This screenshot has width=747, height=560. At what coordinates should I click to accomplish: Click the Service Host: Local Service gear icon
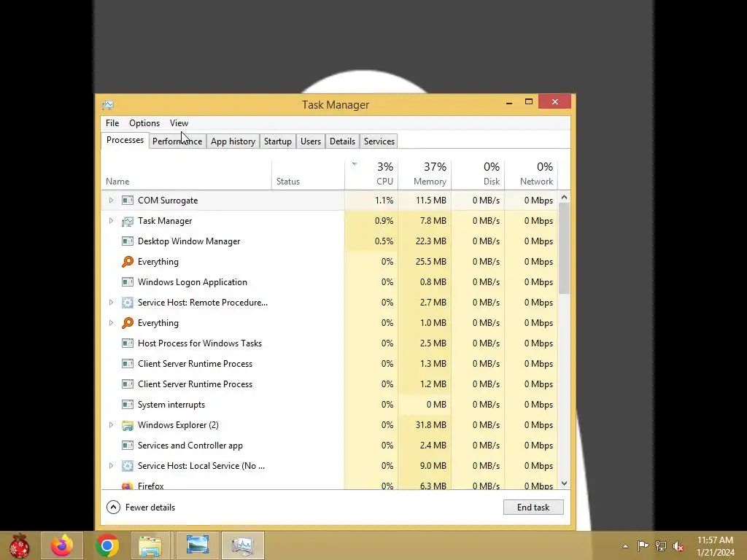(127, 466)
